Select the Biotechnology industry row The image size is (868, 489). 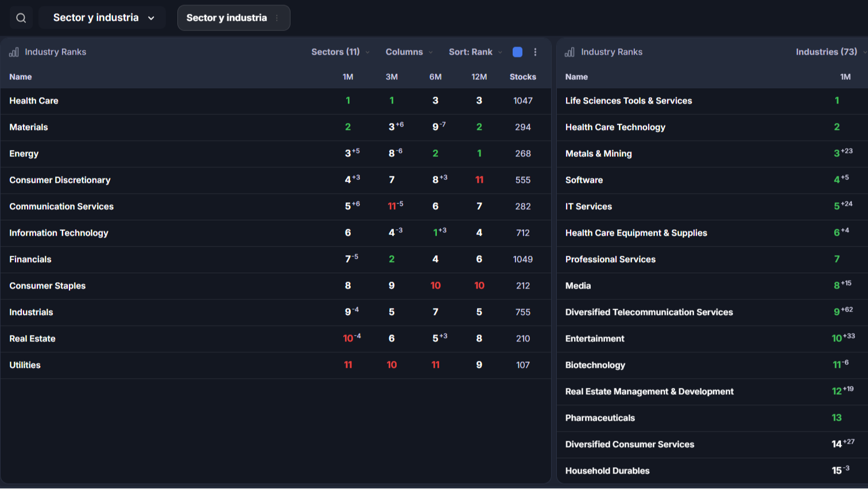coord(712,365)
